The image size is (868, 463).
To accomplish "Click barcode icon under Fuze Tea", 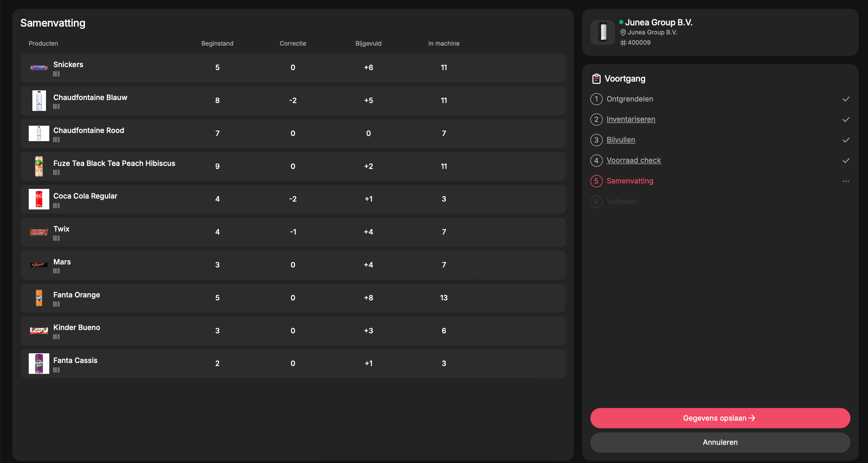I will (x=56, y=172).
